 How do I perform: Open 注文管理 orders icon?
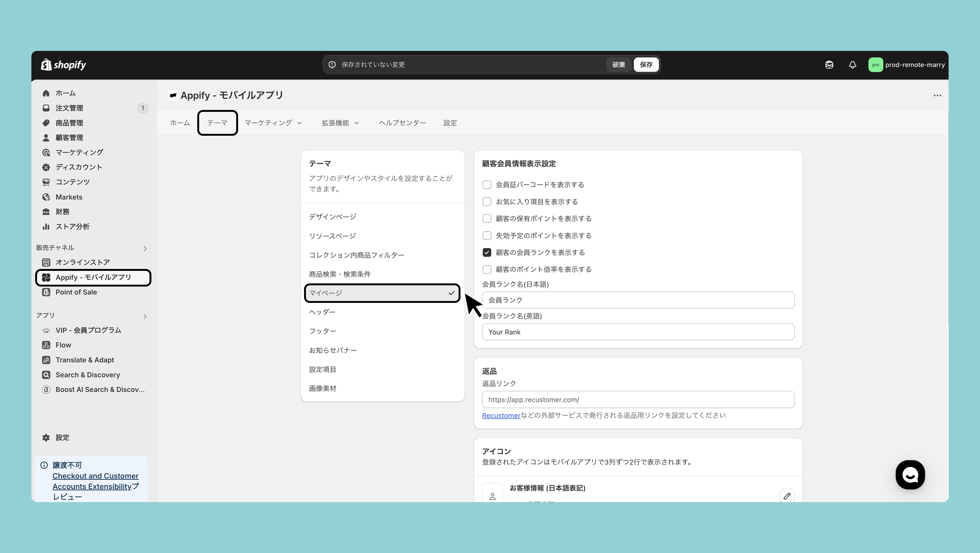coord(46,108)
